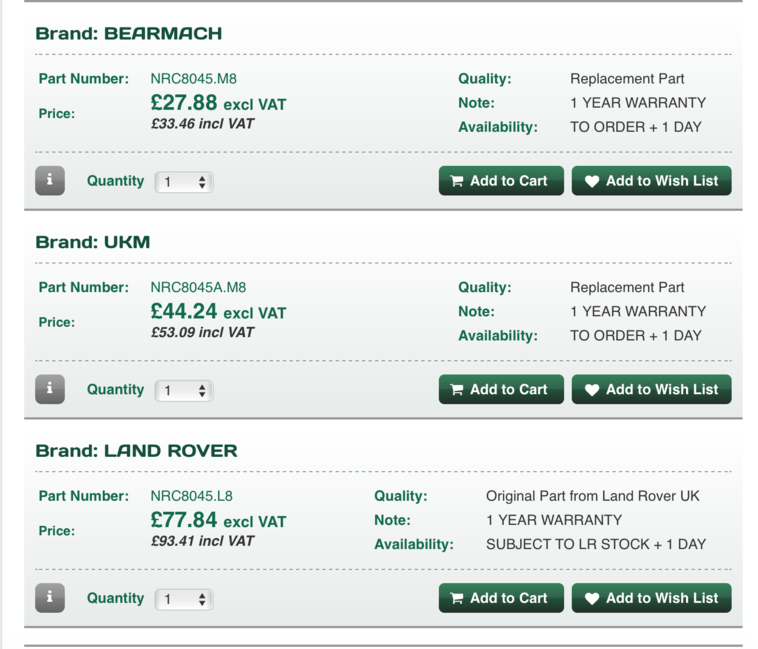The image size is (758, 649).
Task: Click UKM 'TO ORDER + 1 DAY' availability
Action: point(636,336)
